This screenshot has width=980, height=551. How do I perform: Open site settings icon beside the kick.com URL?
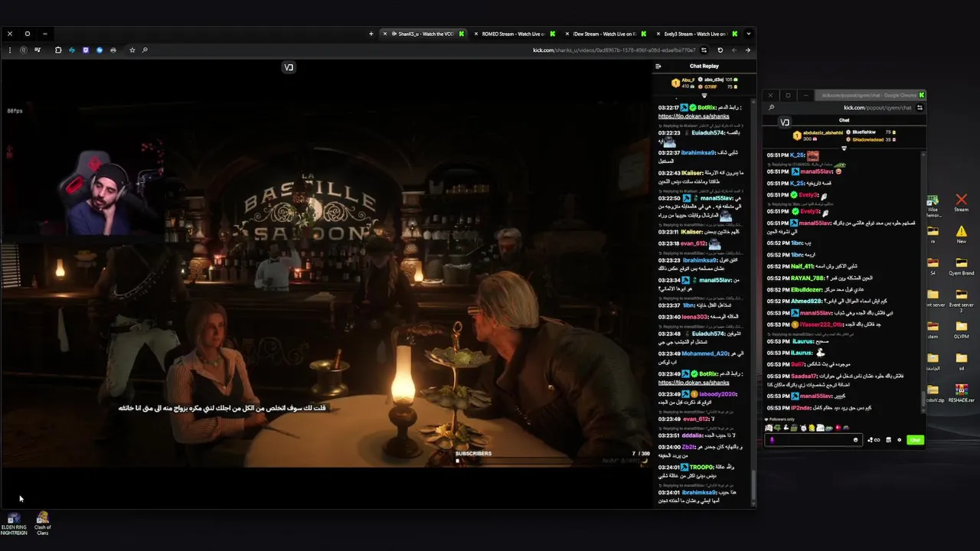704,51
